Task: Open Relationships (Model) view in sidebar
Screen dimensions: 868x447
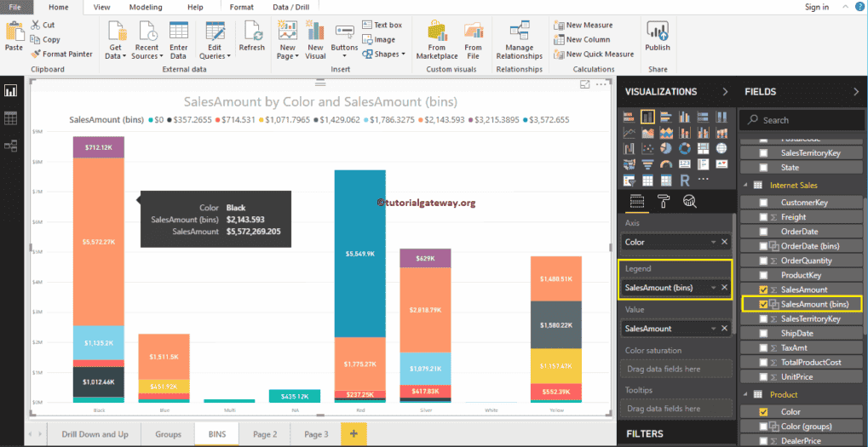Action: (10, 146)
